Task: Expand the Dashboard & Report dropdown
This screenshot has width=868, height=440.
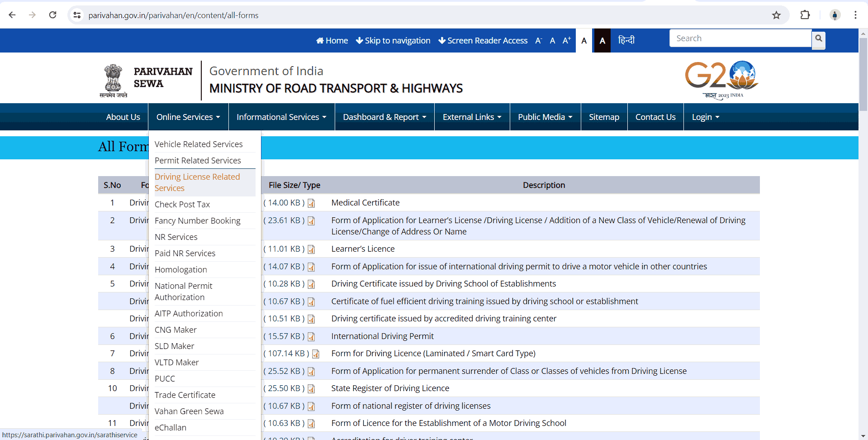Action: pyautogui.click(x=384, y=117)
